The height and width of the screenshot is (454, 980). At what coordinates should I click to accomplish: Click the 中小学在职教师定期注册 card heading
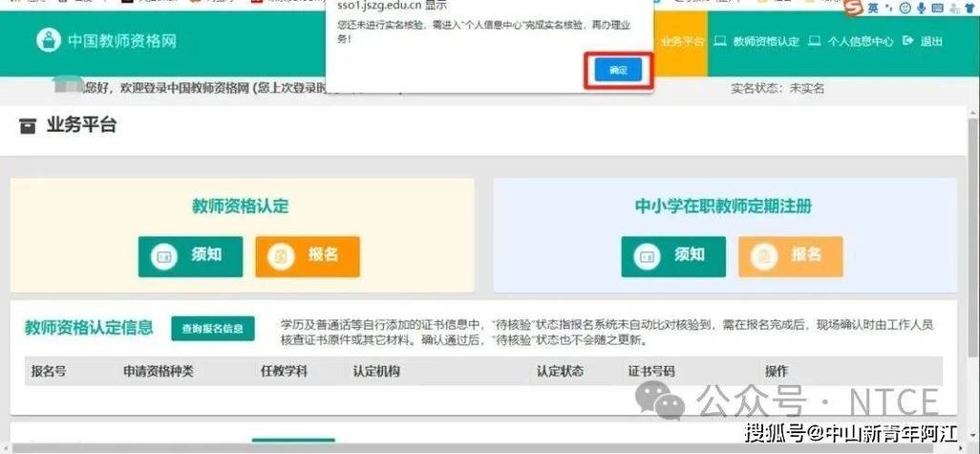(723, 206)
